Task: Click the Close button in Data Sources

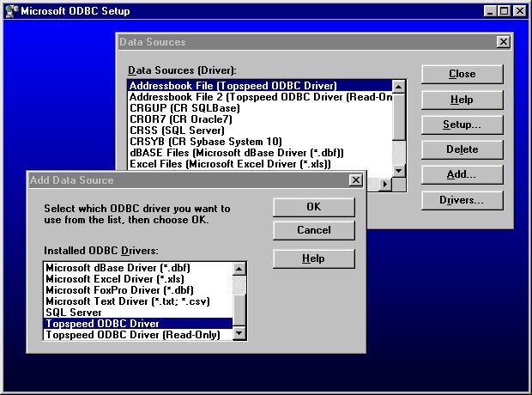Action: pos(462,74)
